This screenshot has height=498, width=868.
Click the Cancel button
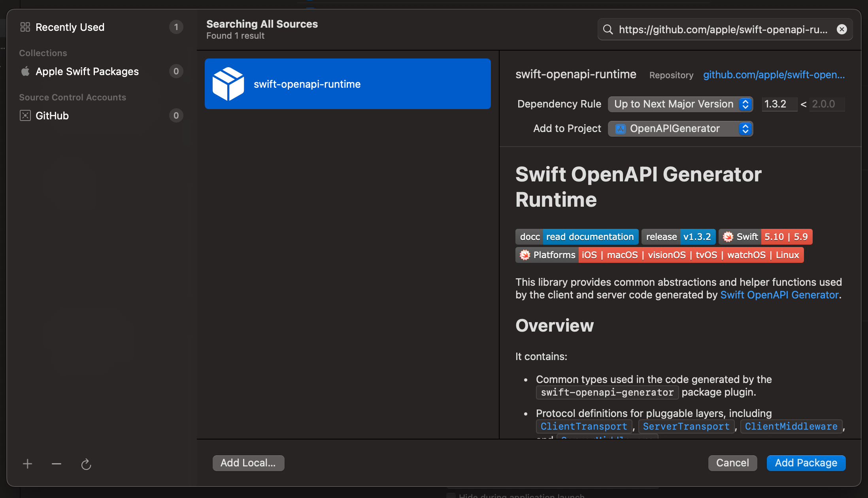[x=732, y=463]
